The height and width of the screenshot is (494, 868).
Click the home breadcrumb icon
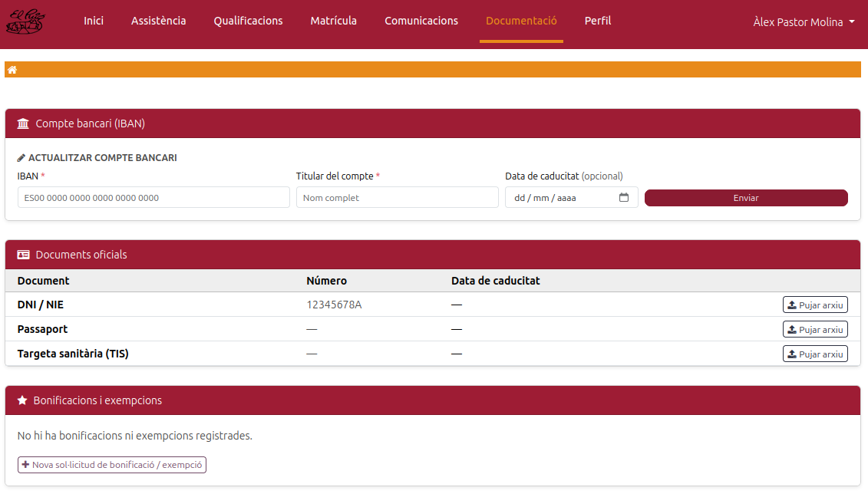coord(12,70)
